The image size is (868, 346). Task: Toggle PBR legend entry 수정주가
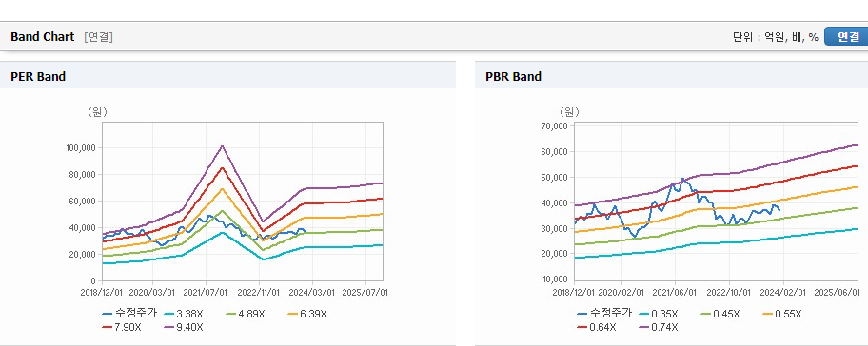coord(604,314)
